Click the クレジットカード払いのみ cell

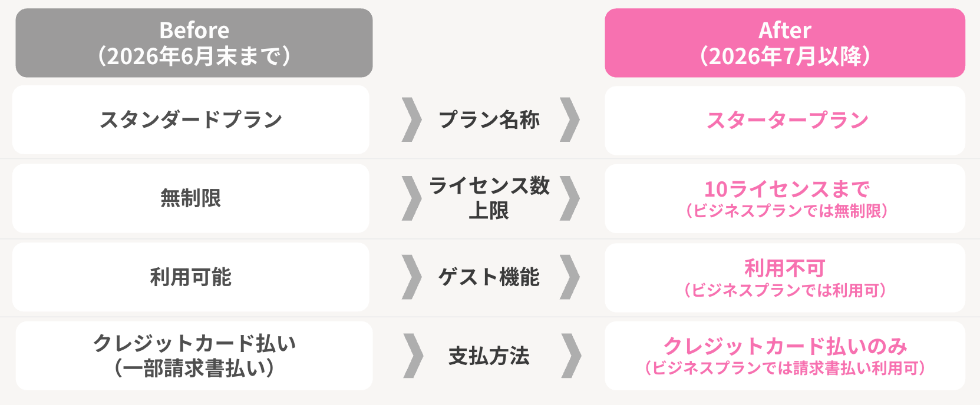point(785,356)
